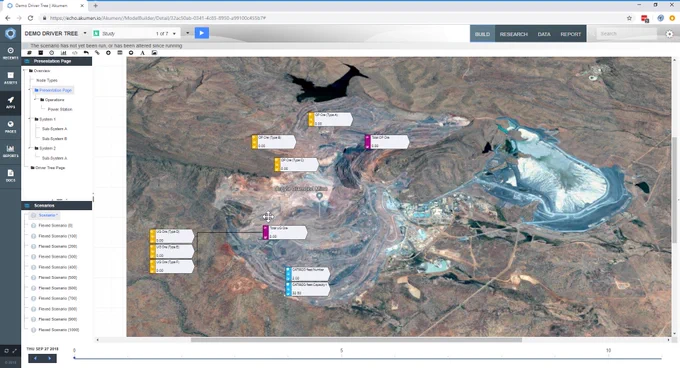Click the insert image toolbar icon
Screen dimensions: 680x368
(x=154, y=53)
